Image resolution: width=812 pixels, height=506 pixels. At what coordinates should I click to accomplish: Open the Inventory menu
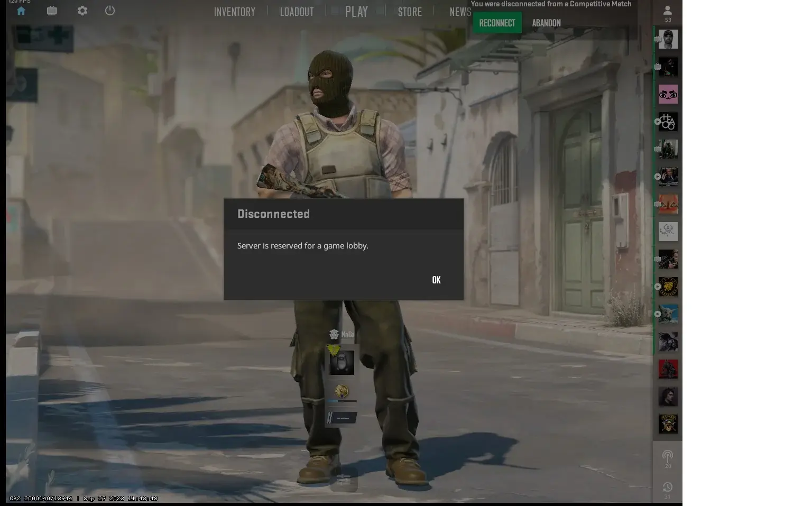click(235, 12)
